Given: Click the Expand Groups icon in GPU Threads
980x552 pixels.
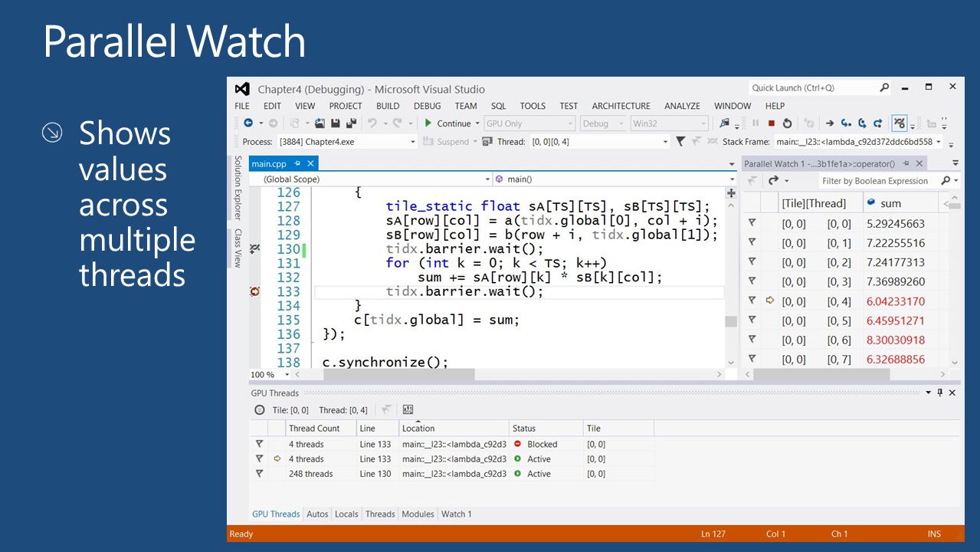Looking at the screenshot, I should coord(408,410).
